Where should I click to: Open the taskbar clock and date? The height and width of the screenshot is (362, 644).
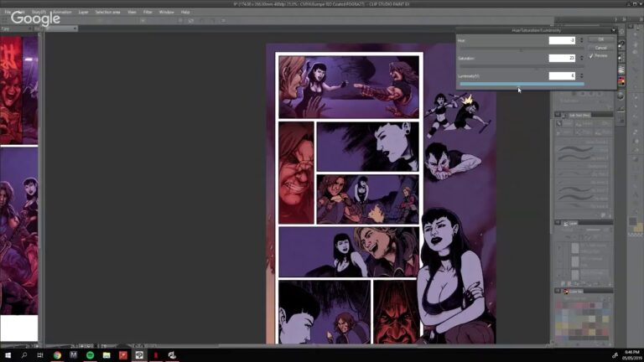pyautogui.click(x=631, y=355)
